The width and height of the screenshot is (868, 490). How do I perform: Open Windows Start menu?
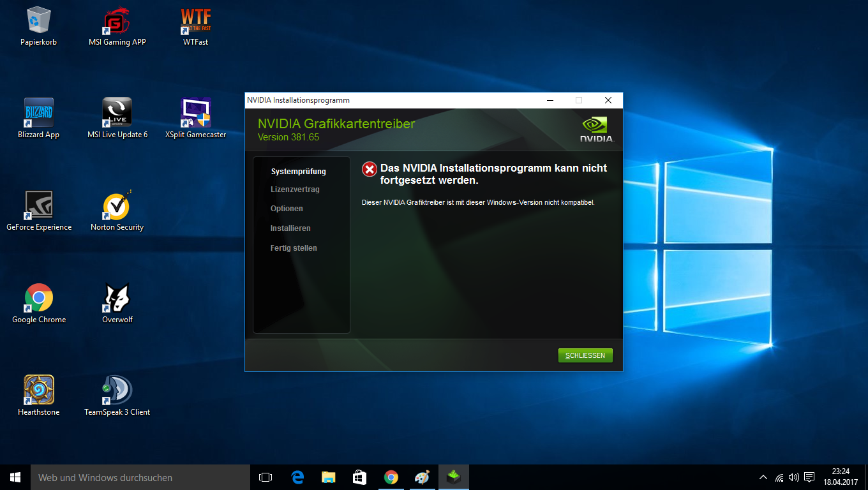pos(15,477)
